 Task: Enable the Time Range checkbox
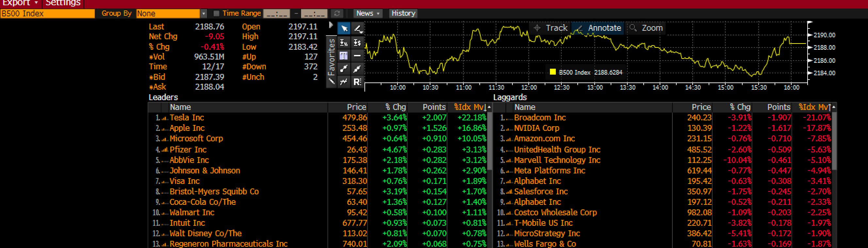[216, 13]
